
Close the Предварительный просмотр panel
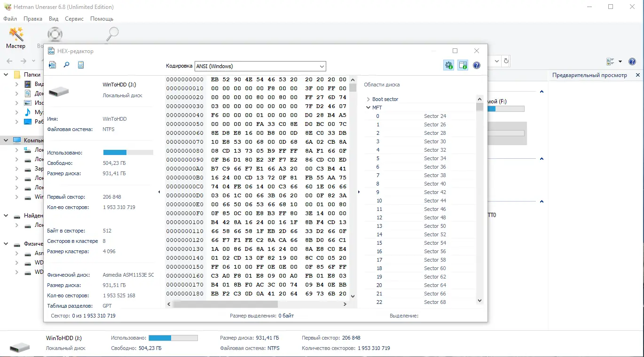638,75
